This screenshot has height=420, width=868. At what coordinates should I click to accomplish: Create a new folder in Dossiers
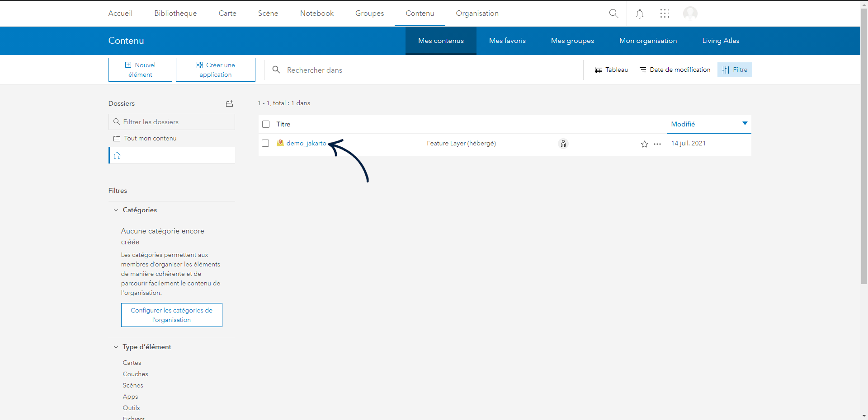click(x=230, y=103)
